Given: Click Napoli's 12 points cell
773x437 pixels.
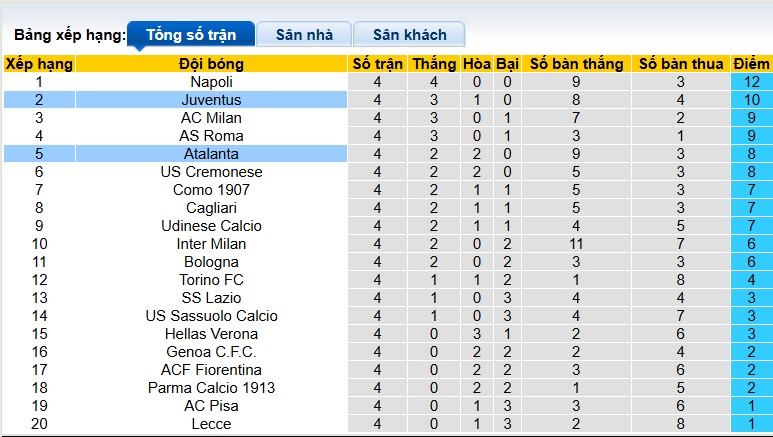Looking at the screenshot, I should (752, 82).
